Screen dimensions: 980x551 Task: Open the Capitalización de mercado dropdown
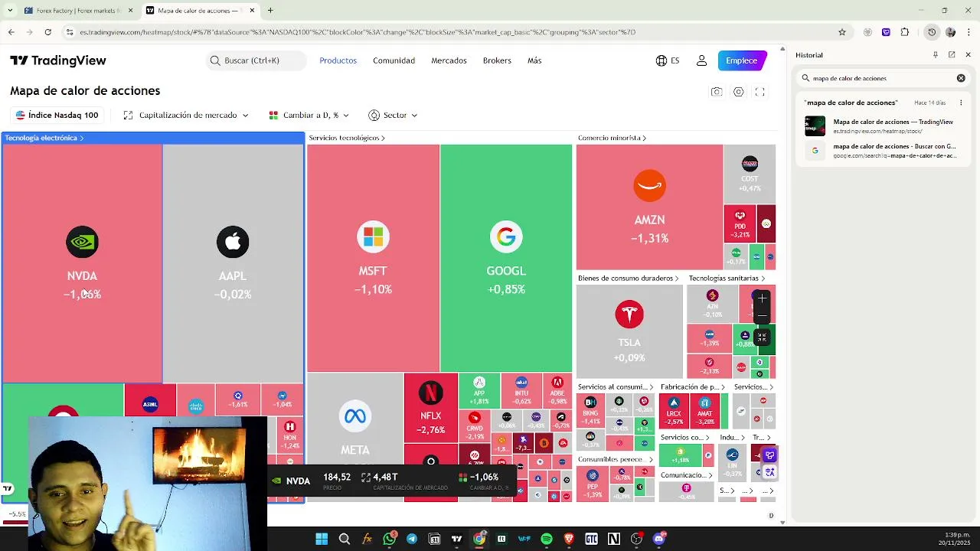tap(186, 116)
